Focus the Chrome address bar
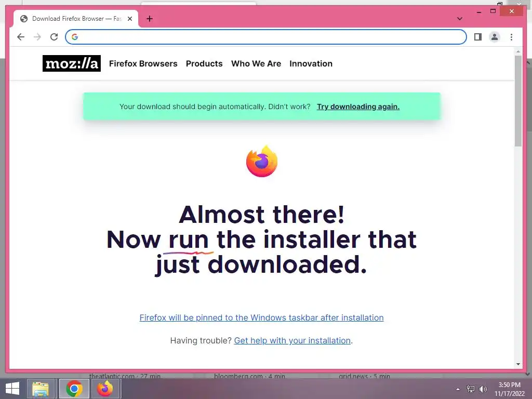 (265, 37)
